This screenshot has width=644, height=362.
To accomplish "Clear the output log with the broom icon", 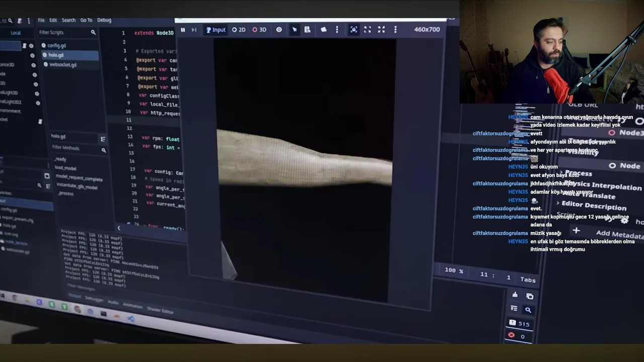I will tap(515, 295).
